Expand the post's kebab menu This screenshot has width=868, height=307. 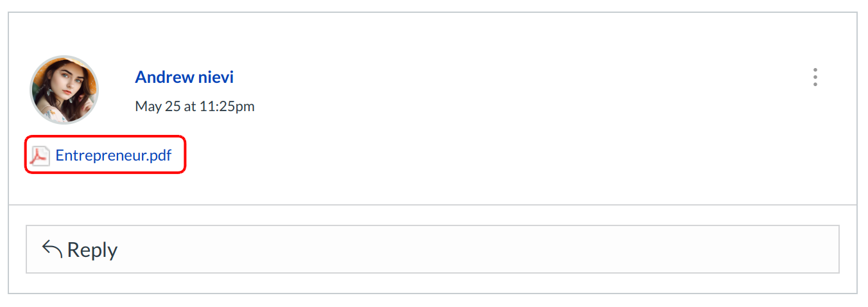pyautogui.click(x=815, y=77)
